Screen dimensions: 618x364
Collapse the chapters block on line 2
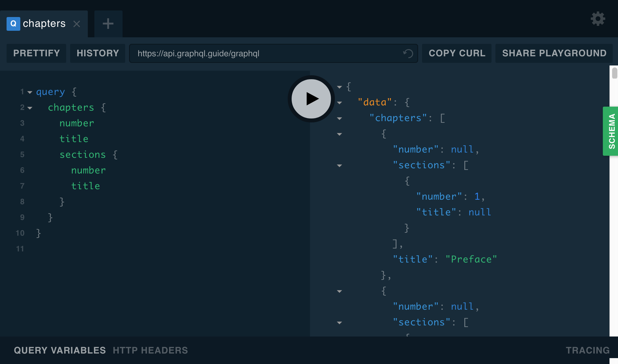[x=30, y=108]
